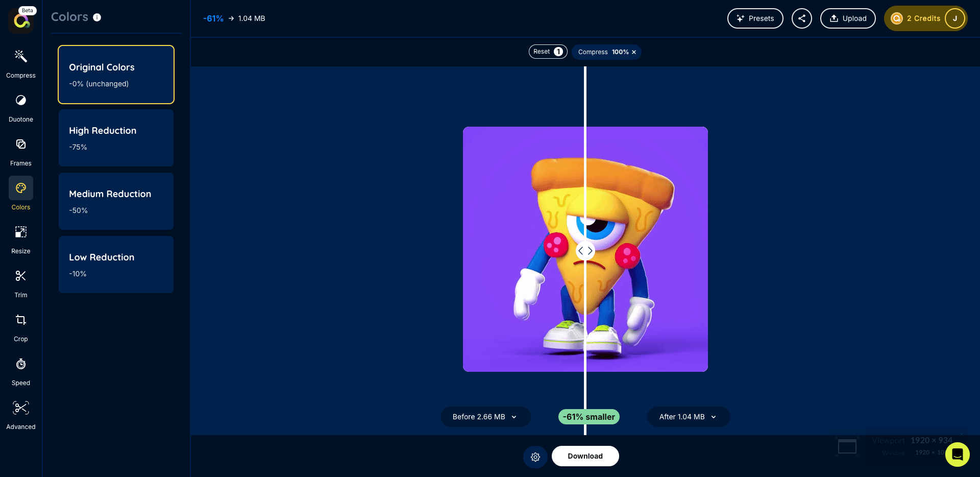The image size is (980, 477).
Task: Click the pizza character preview image
Action: pos(585,249)
